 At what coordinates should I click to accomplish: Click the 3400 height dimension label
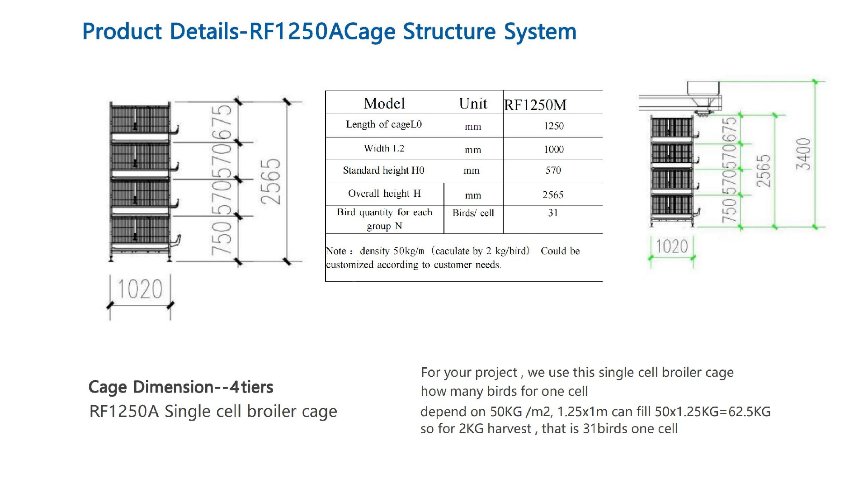[803, 154]
